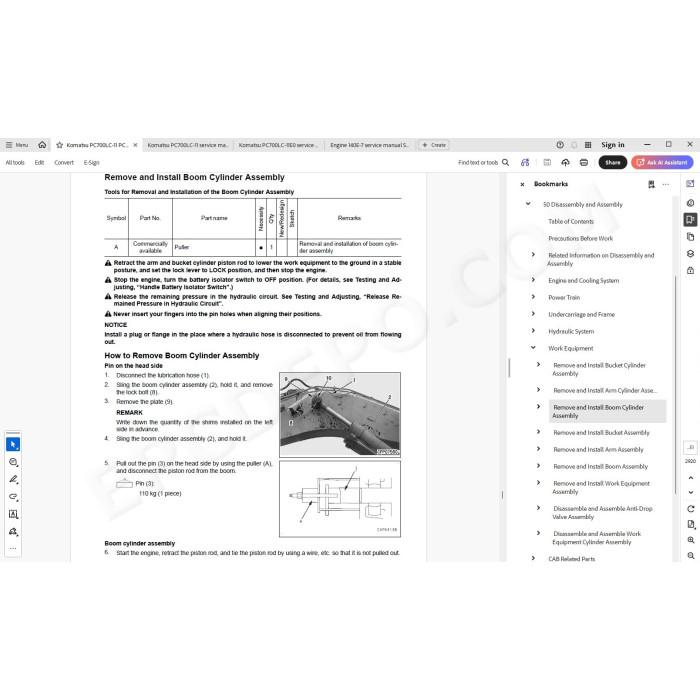700x700 pixels.
Task: Click the Sign in link
Action: tap(612, 145)
